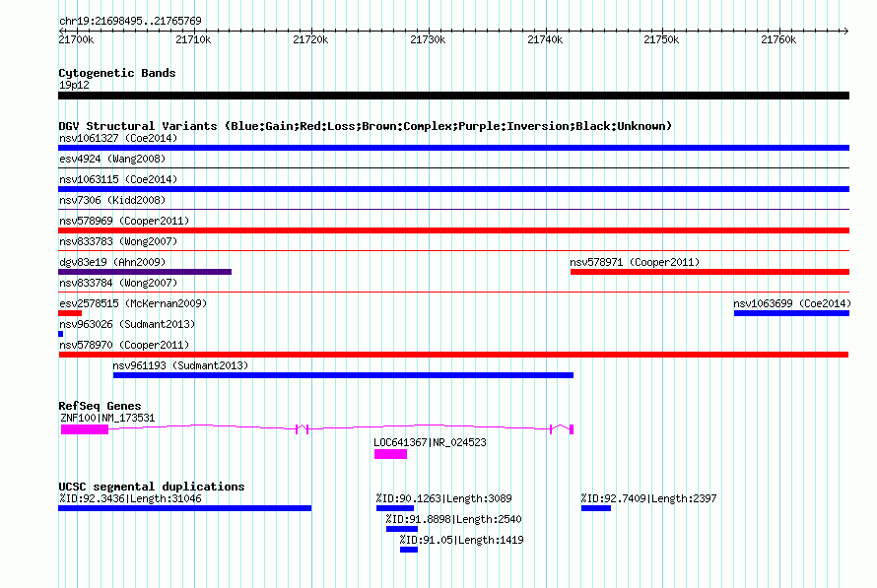The image size is (877, 588).
Task: Select duplication %ID:90.1263|Length:3089 label
Action: [x=444, y=498]
